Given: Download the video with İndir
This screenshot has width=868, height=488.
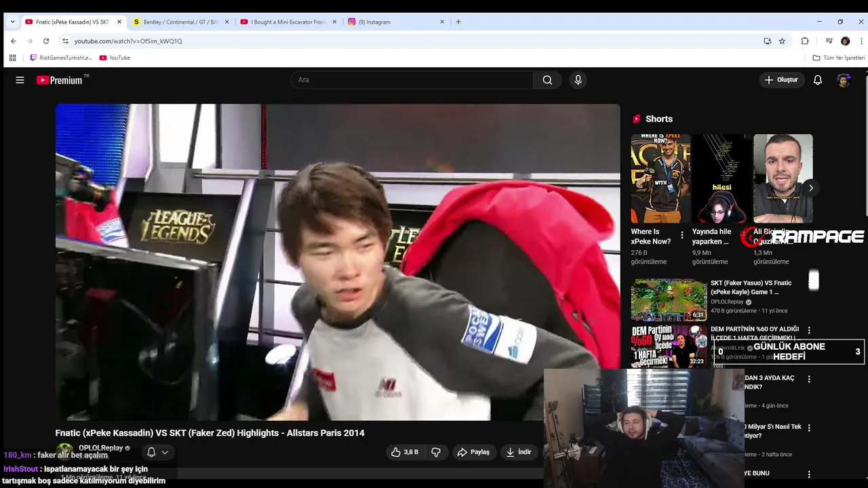Looking at the screenshot, I should (519, 452).
